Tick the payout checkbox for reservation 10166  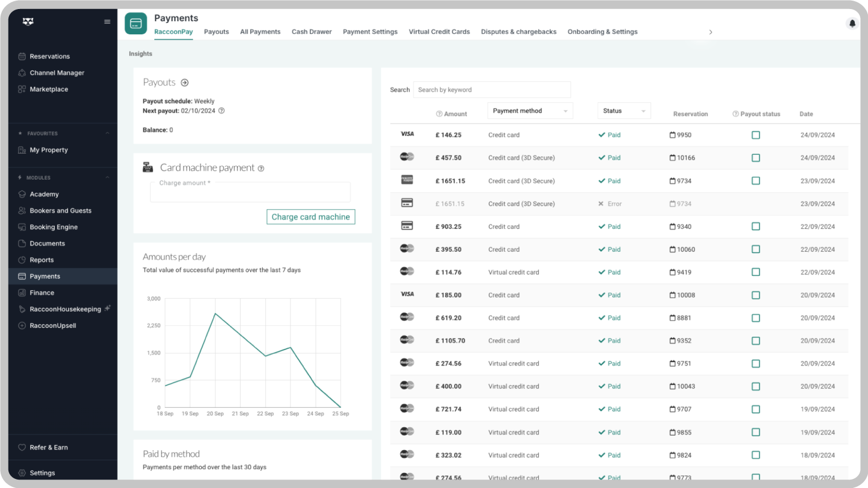tap(756, 158)
